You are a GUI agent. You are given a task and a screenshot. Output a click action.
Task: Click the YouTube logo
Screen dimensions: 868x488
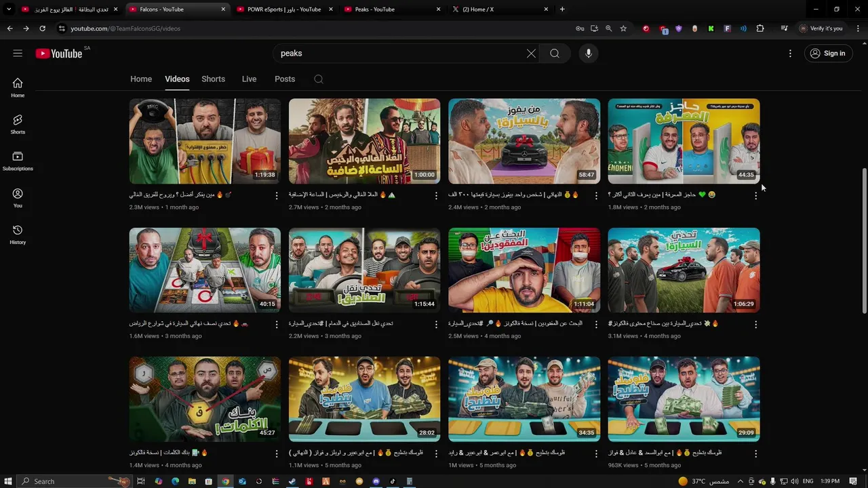59,54
